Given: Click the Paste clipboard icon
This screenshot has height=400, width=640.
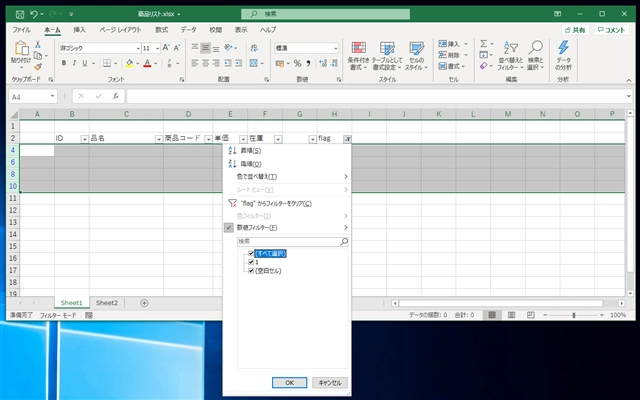Looking at the screenshot, I should pyautogui.click(x=21, y=49).
